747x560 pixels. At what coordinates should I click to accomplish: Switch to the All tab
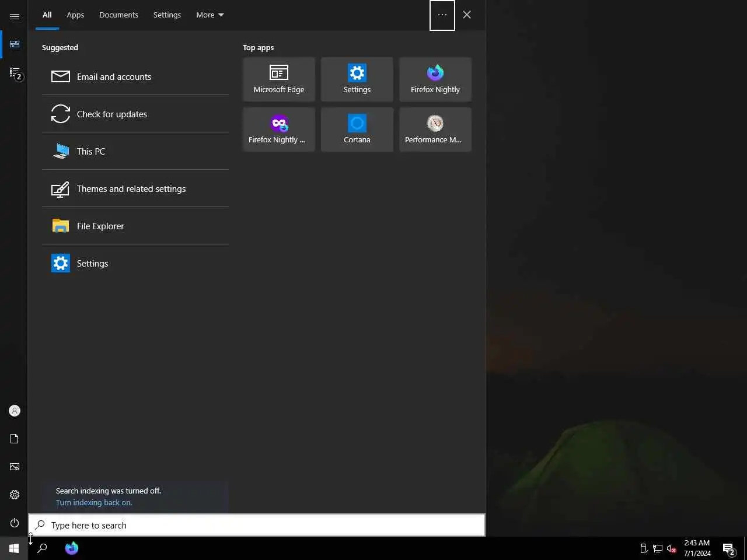pos(47,15)
